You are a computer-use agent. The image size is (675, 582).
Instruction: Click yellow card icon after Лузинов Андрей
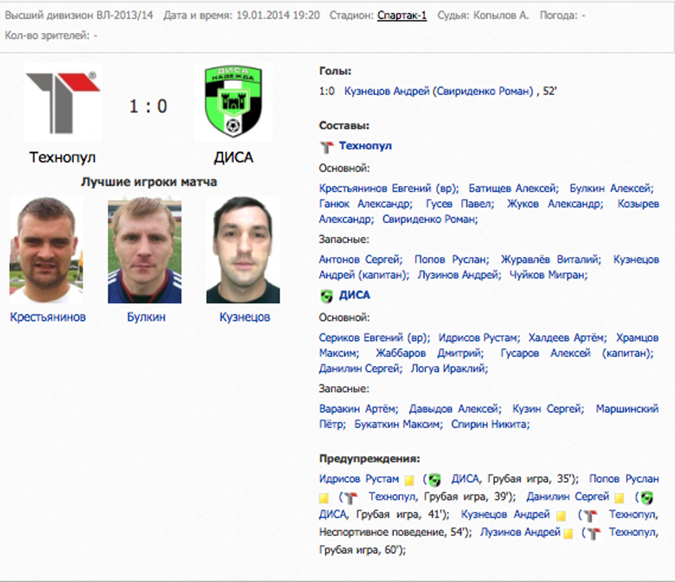coord(568,534)
